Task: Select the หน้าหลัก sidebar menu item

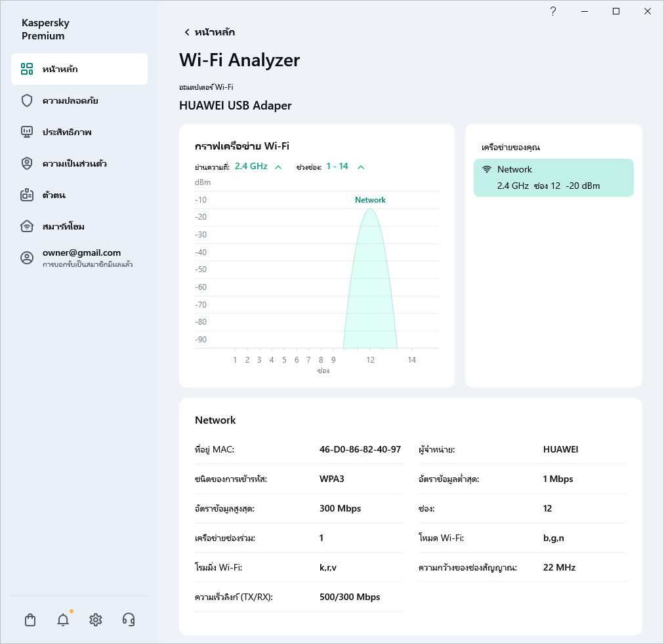Action: (79, 69)
